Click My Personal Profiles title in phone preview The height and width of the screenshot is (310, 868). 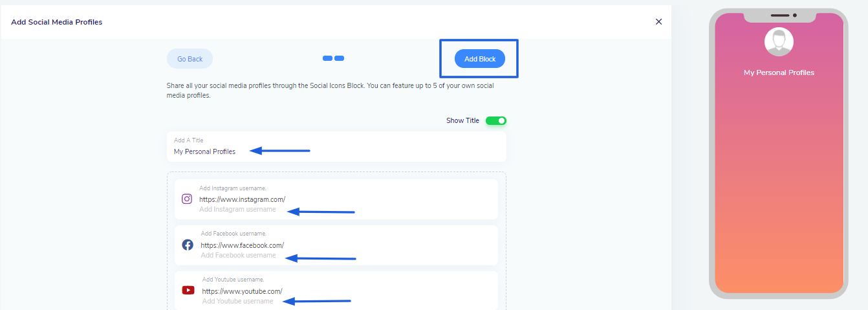(x=779, y=72)
